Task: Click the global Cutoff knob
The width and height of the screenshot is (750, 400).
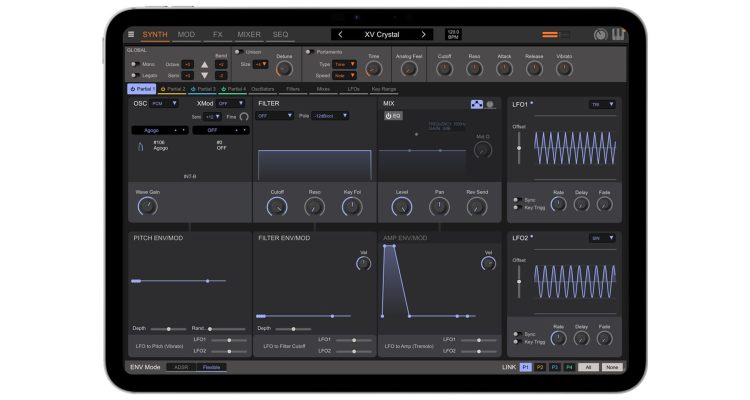Action: coord(444,69)
